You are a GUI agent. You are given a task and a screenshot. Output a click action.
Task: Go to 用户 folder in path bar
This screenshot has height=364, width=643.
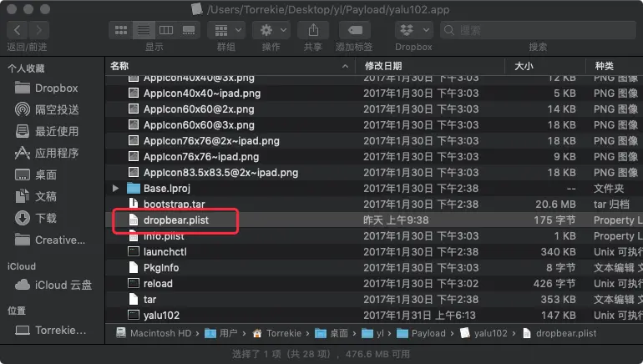click(221, 333)
